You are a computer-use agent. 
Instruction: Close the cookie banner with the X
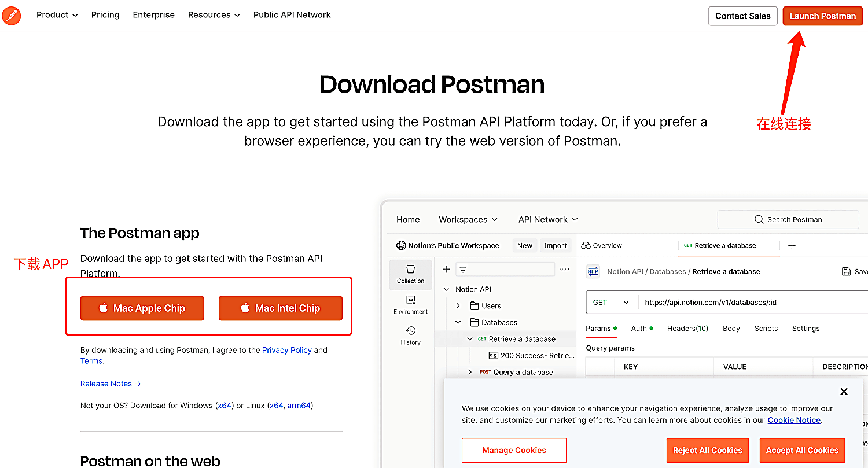844,392
